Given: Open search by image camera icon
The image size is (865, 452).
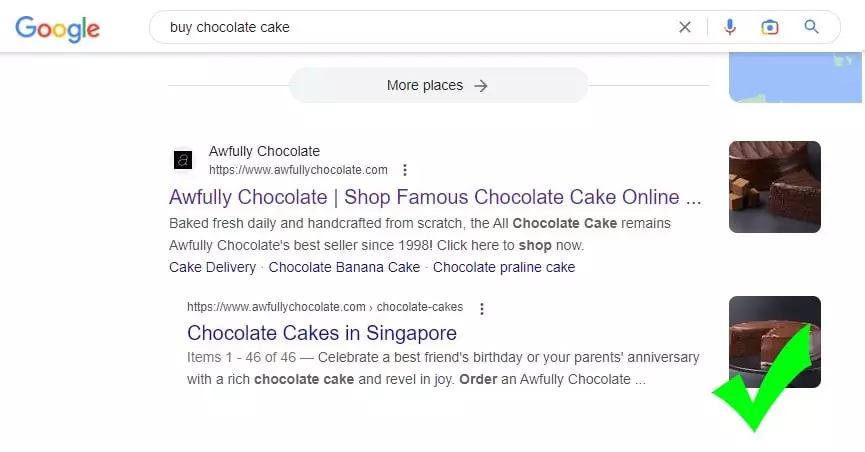Looking at the screenshot, I should coord(770,27).
